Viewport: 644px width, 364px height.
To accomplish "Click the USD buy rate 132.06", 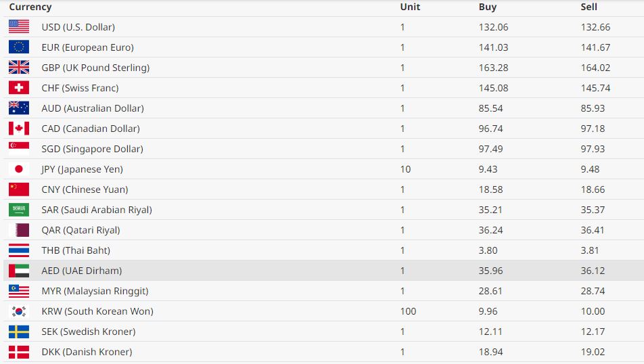I will tap(493, 27).
